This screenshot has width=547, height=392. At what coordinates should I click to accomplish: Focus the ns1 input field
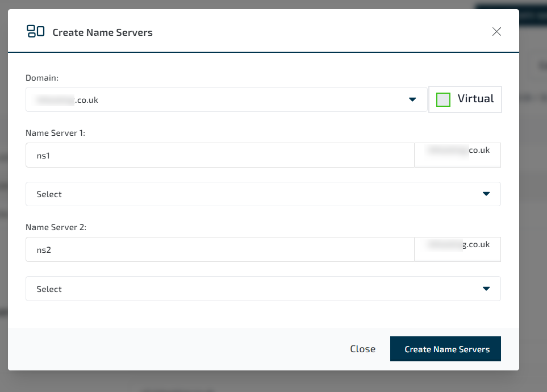coord(220,155)
